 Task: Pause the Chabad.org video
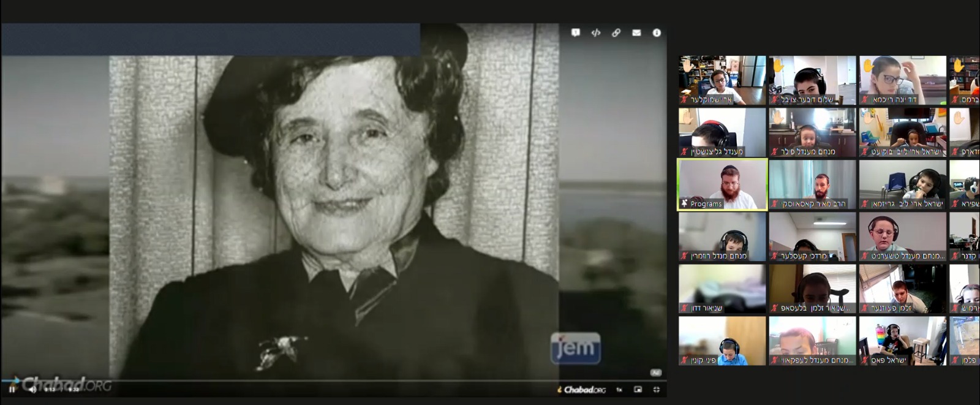point(12,390)
